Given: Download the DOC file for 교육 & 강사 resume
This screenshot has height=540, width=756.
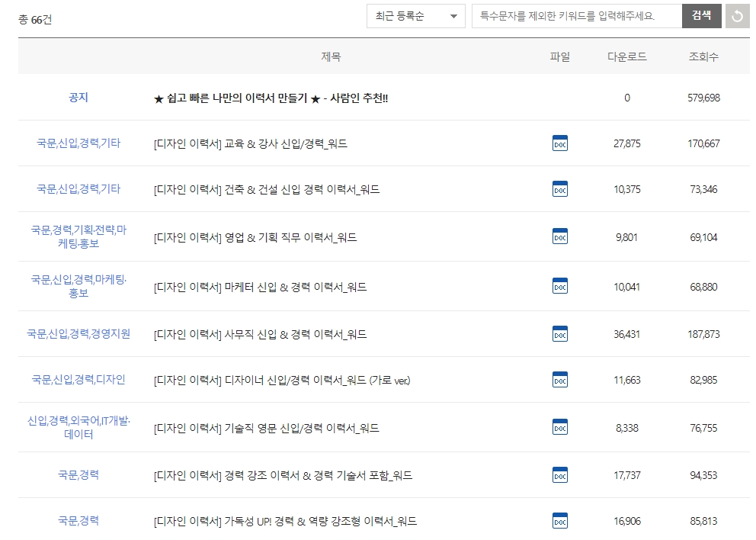Looking at the screenshot, I should click(x=560, y=143).
